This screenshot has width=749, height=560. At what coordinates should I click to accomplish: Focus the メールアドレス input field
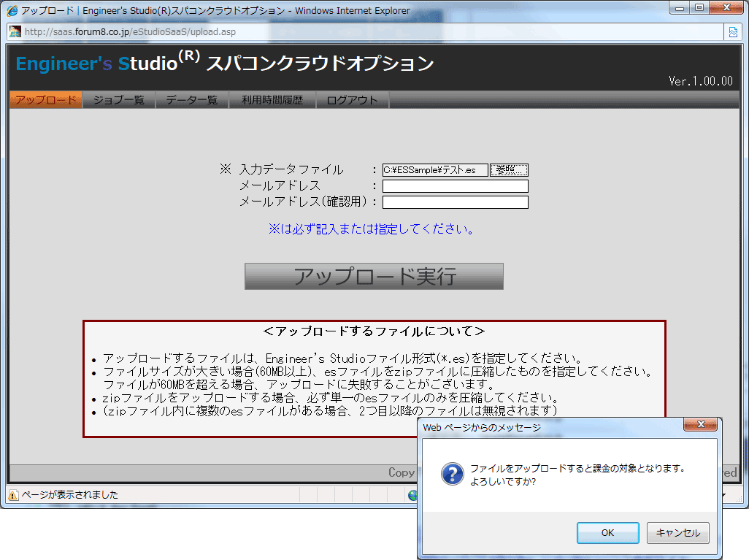(456, 186)
